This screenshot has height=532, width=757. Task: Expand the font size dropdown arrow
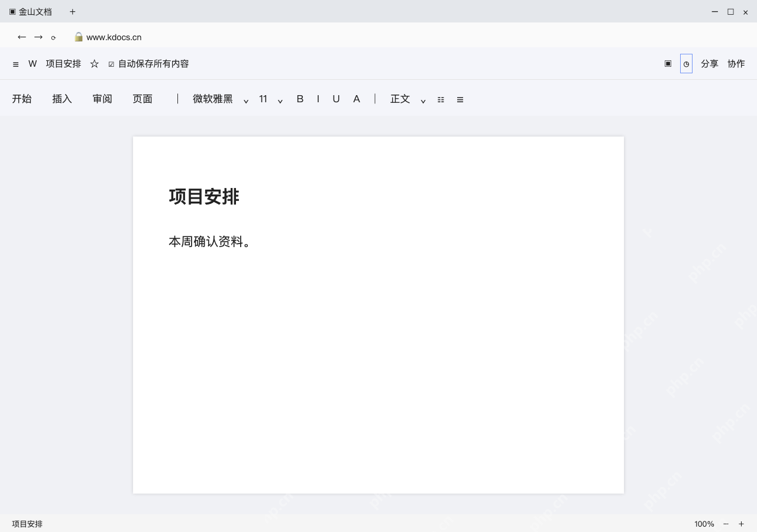pos(280,100)
